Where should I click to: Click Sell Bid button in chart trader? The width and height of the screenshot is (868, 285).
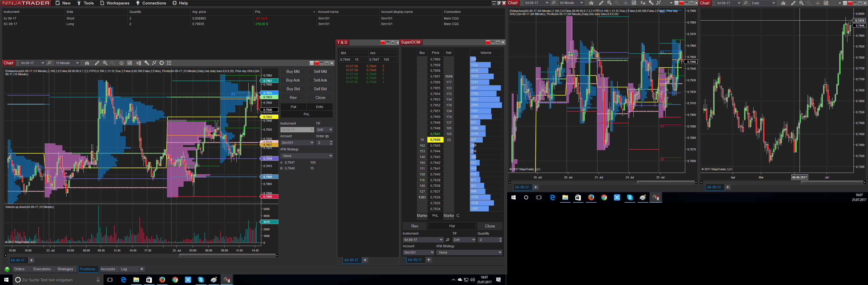point(320,89)
